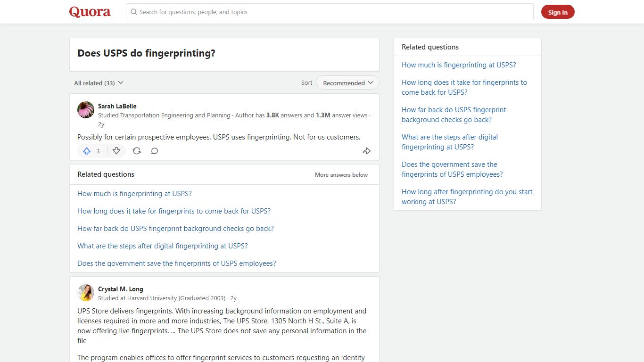The height and width of the screenshot is (362, 644).
Task: Open 'How long does it take for fingerprints' feed link
Action: click(x=174, y=211)
